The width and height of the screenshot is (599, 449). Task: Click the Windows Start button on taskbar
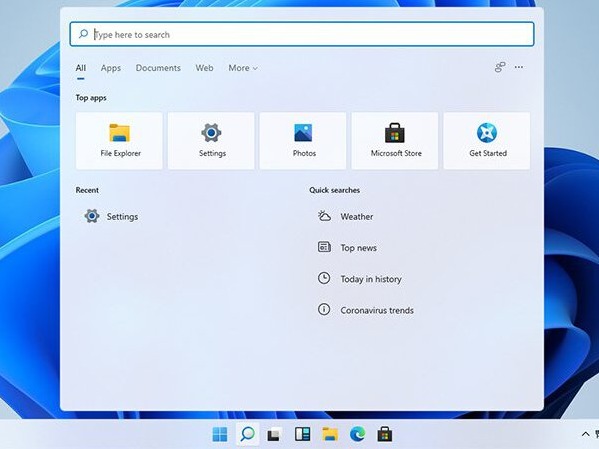coord(220,434)
